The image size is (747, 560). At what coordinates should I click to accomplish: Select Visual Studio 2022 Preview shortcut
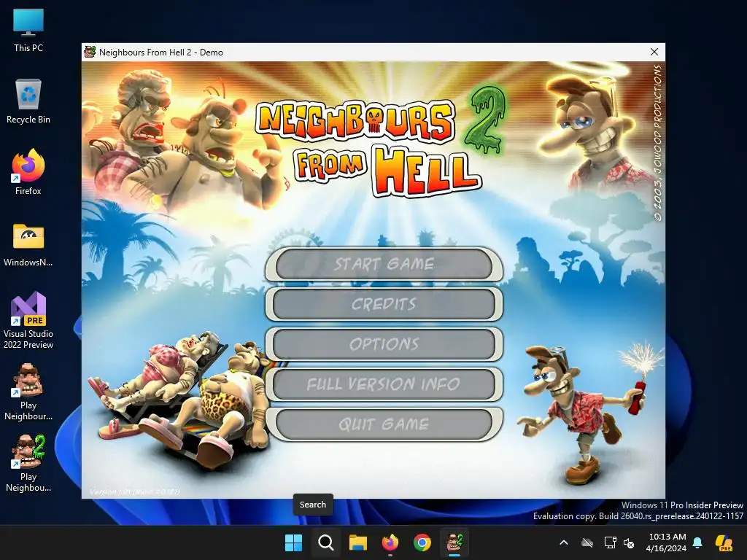click(x=28, y=320)
